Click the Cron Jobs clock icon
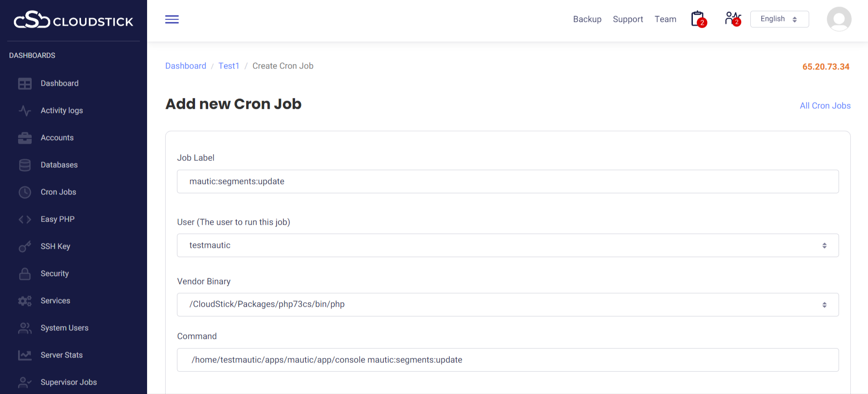 pyautogui.click(x=25, y=192)
